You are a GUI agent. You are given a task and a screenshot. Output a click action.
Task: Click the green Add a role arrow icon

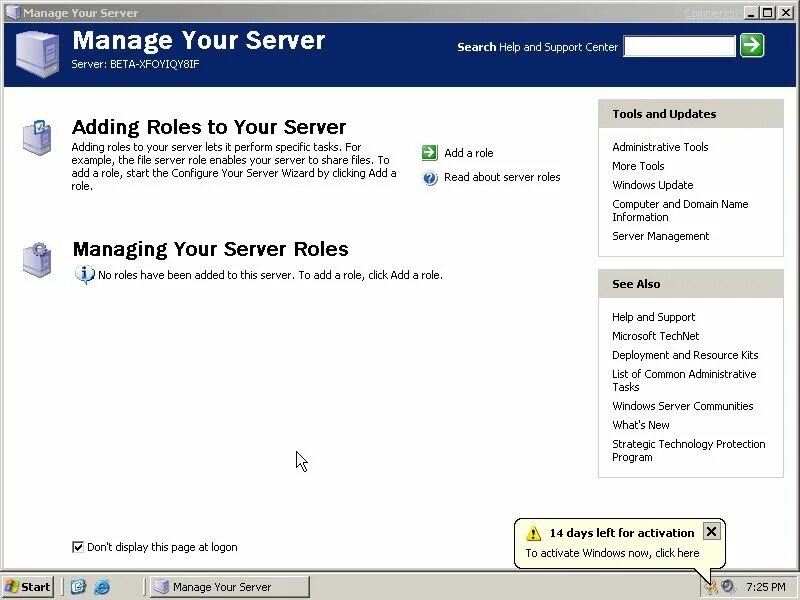430,153
